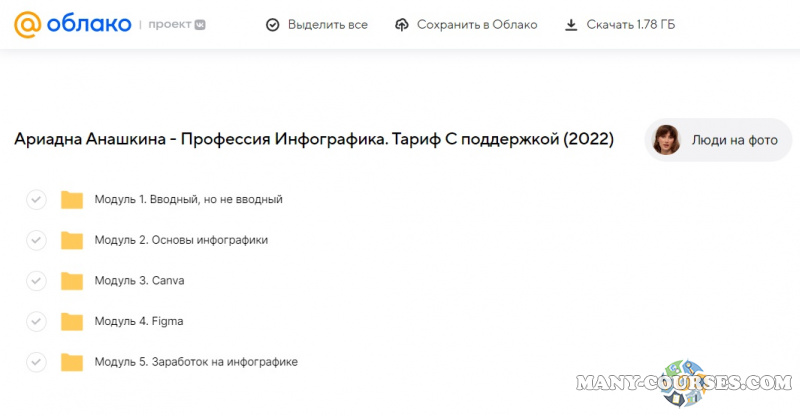This screenshot has height=416, width=800.
Task: Tick checkbox for Модуль 1. Вводный
Action: point(36,199)
